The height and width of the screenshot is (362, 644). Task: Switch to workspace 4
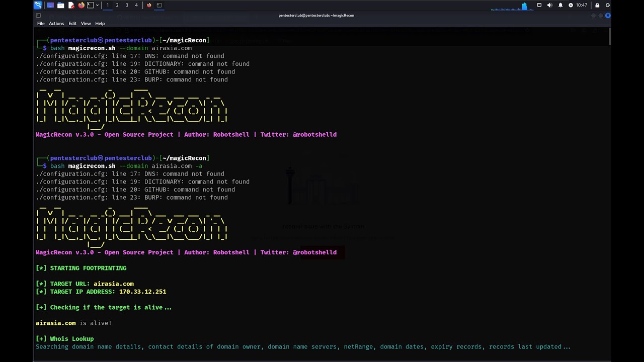tap(136, 5)
